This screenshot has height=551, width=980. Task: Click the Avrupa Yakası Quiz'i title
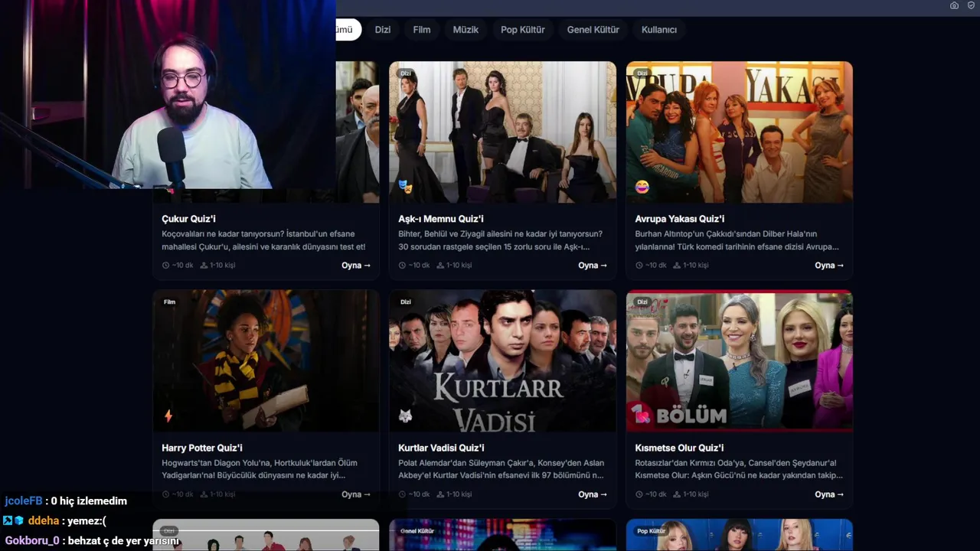click(x=680, y=219)
